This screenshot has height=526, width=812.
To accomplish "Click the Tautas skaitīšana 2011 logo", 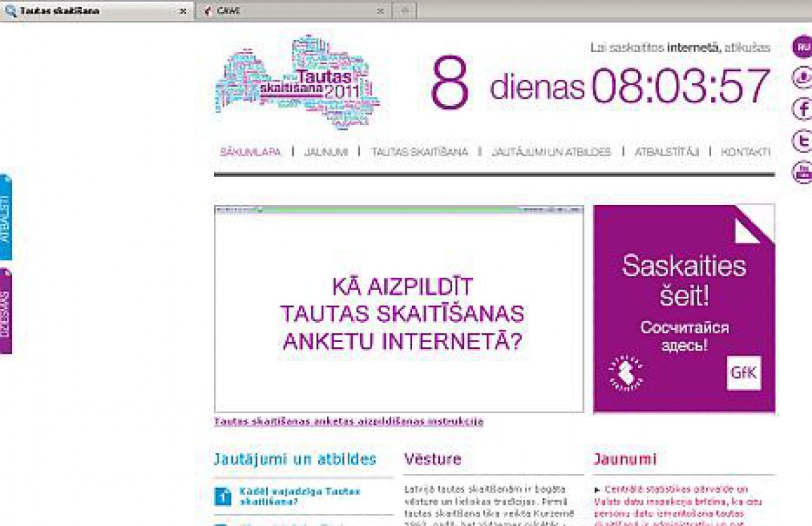I will tap(298, 82).
